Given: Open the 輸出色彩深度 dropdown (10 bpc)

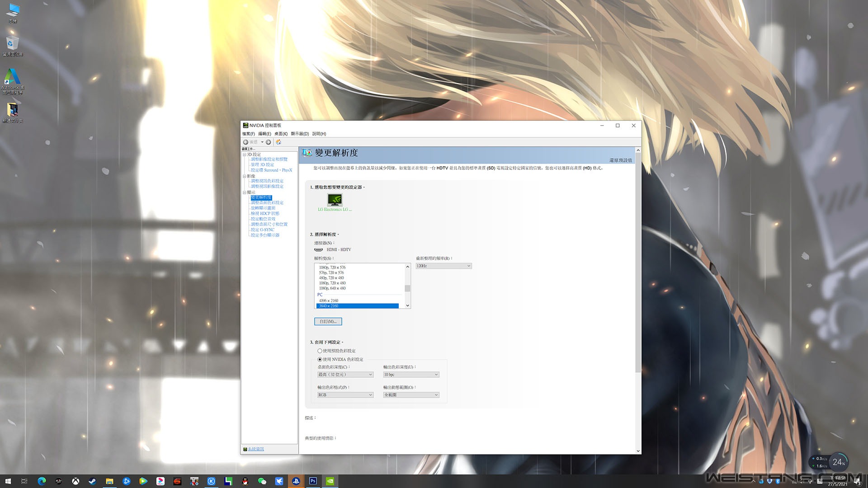Looking at the screenshot, I should pos(411,375).
